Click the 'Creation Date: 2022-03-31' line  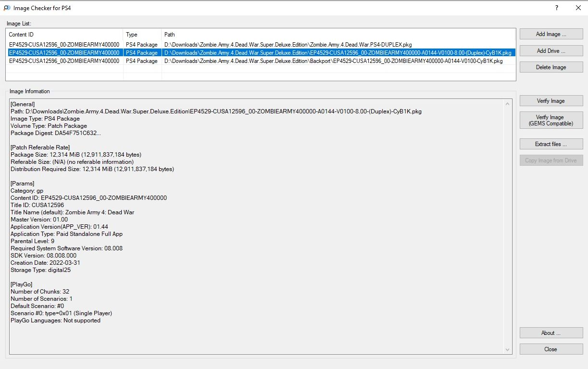click(x=45, y=263)
